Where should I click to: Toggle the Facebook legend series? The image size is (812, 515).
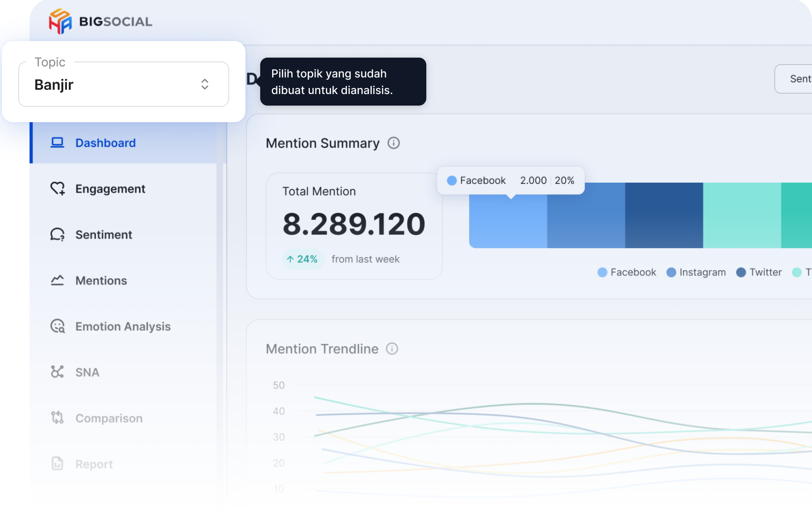[x=627, y=272]
